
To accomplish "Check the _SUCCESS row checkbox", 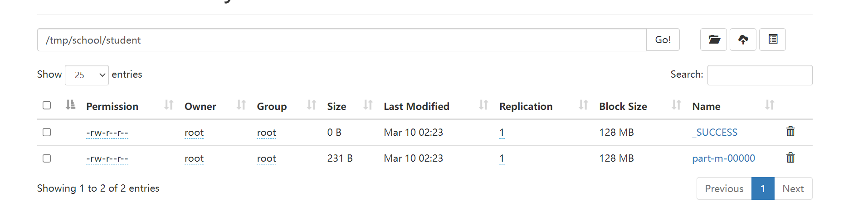I will coord(47,132).
